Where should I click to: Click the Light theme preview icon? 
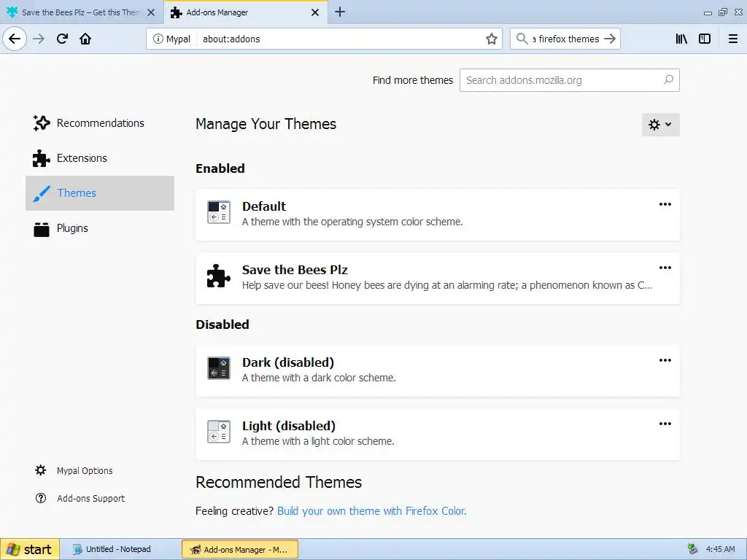[x=219, y=432]
